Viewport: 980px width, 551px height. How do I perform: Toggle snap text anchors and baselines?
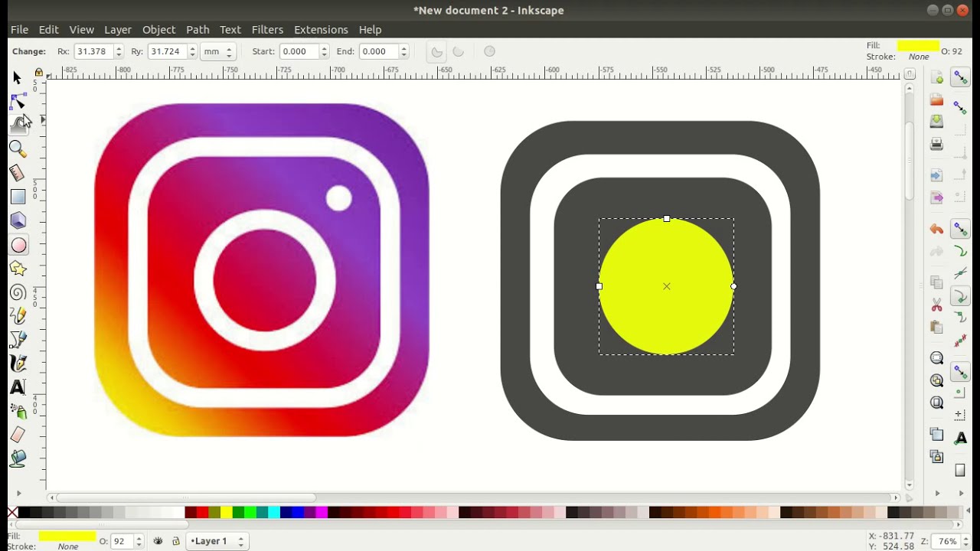click(x=961, y=439)
